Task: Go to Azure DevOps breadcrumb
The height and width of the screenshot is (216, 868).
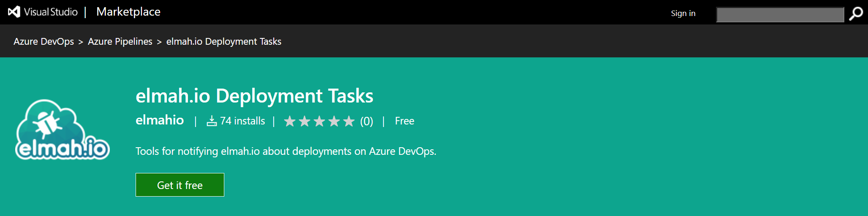Action: 44,41
